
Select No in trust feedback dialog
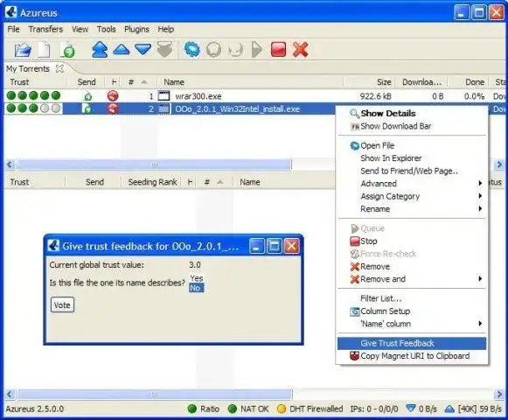(197, 288)
